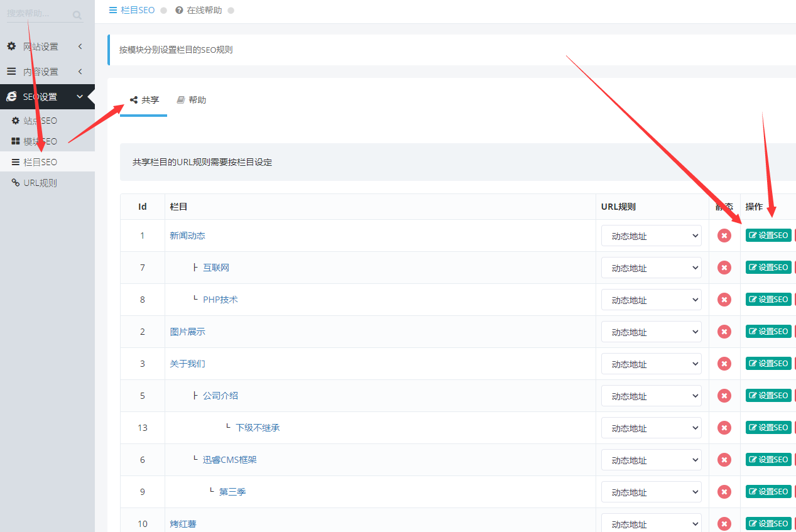The width and height of the screenshot is (796, 532).
Task: Click 设置SEO button for 下级不继承
Action: pyautogui.click(x=768, y=428)
